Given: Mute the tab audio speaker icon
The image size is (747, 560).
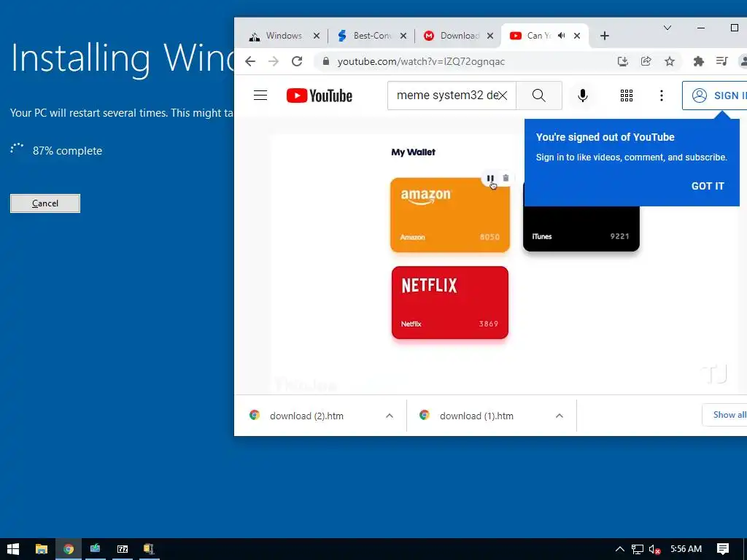Looking at the screenshot, I should pos(562,36).
